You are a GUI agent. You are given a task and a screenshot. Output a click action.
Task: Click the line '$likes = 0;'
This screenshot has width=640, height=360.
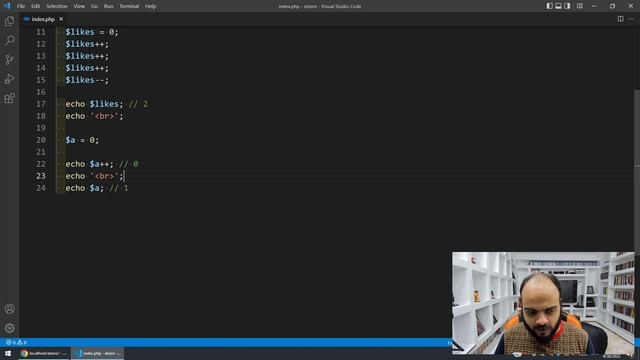(x=92, y=32)
